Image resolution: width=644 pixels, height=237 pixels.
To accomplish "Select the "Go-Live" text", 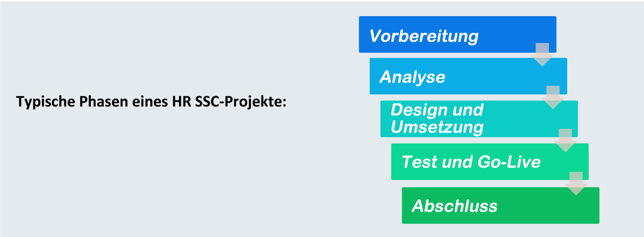I will (509, 162).
